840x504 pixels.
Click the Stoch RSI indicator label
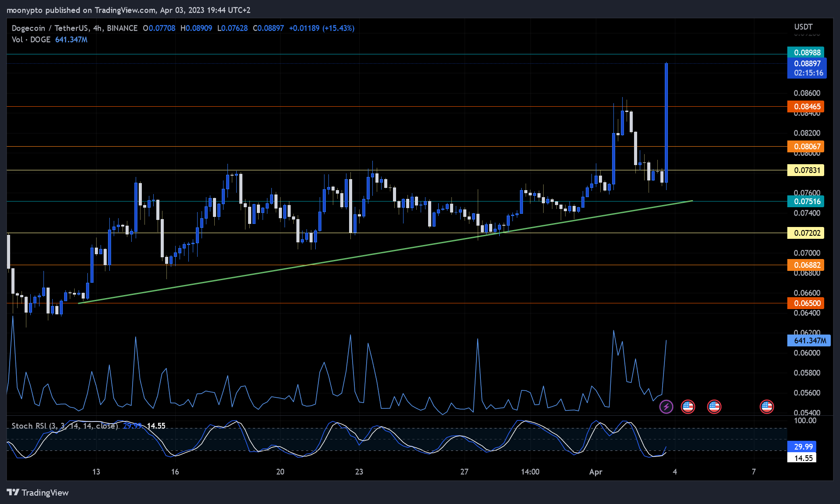(x=65, y=426)
